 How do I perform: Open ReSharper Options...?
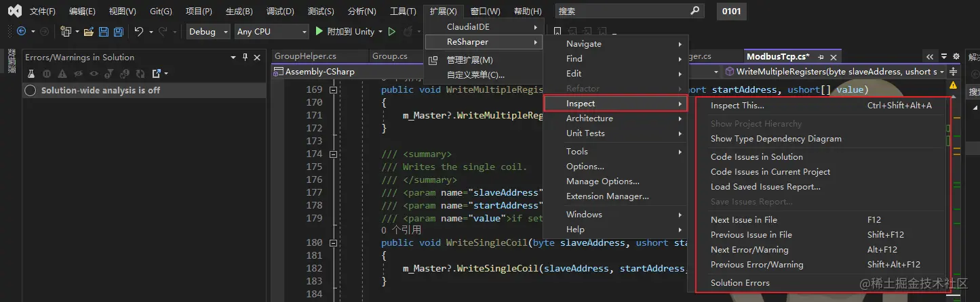(x=616, y=167)
